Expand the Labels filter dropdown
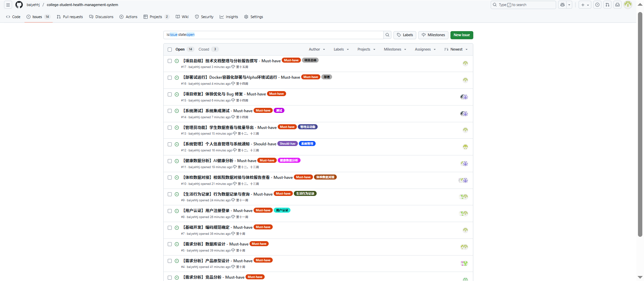The height and width of the screenshot is (281, 644). tap(341, 50)
